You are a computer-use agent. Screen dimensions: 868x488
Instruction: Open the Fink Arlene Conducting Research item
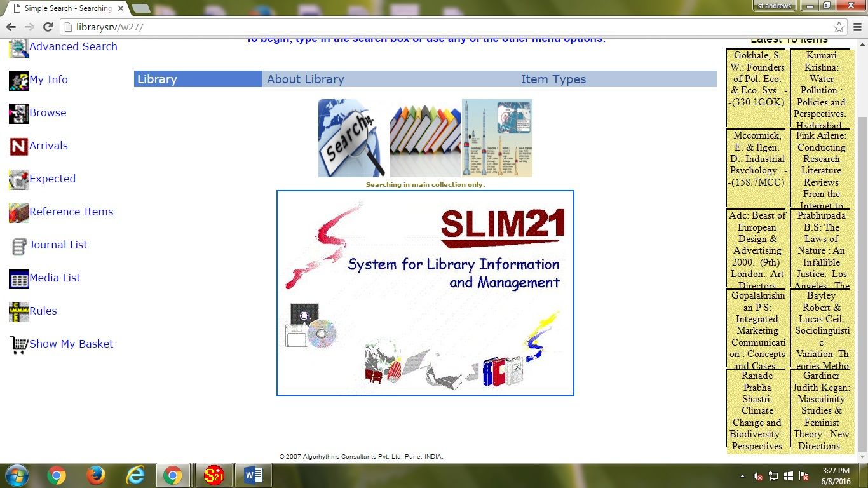click(821, 170)
